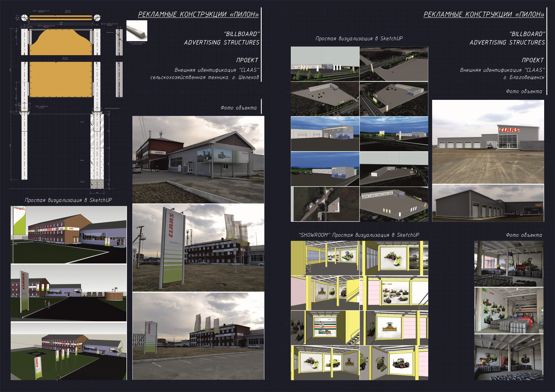Open photo of CLAAS dealership behind dirt lot

488,142
